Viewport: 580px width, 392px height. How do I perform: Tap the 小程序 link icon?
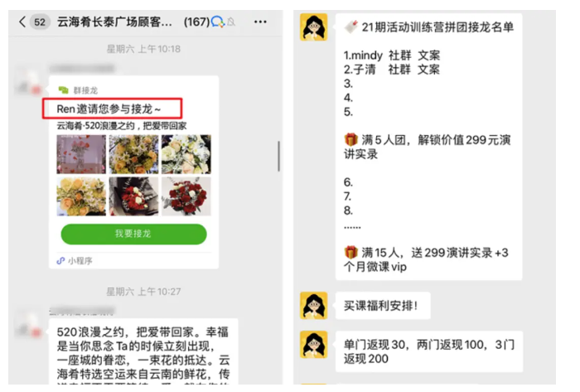[60, 261]
